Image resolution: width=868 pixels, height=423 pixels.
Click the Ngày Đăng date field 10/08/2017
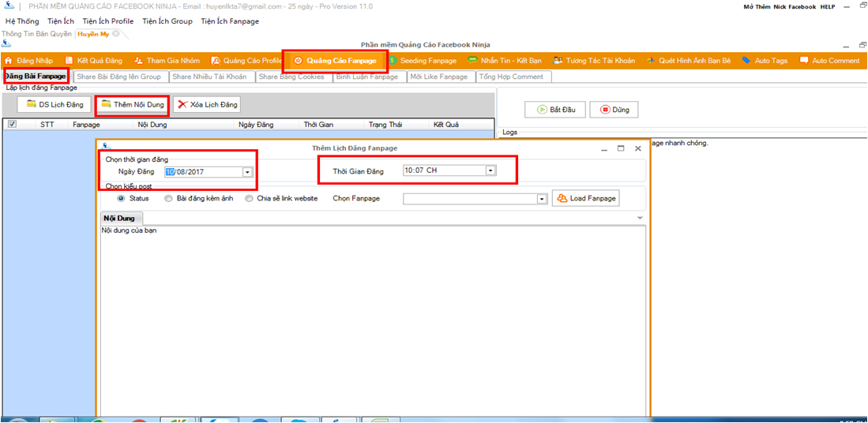208,172
